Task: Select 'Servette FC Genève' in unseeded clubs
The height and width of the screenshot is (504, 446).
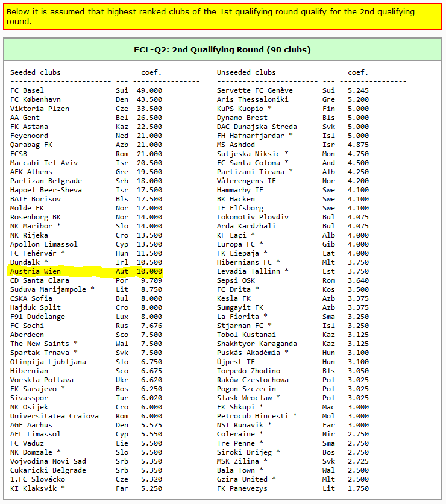Action: pyautogui.click(x=255, y=90)
